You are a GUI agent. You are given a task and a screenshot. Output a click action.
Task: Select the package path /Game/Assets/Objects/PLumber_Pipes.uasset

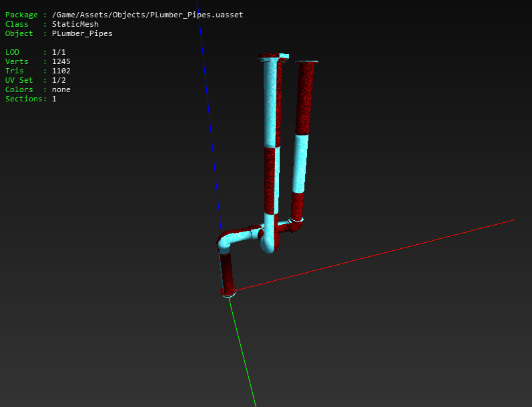[x=148, y=15]
